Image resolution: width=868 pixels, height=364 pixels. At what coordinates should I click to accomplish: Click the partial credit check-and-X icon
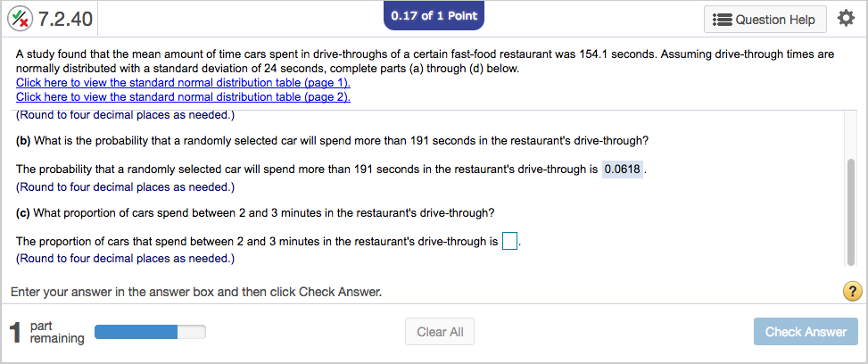point(21,19)
